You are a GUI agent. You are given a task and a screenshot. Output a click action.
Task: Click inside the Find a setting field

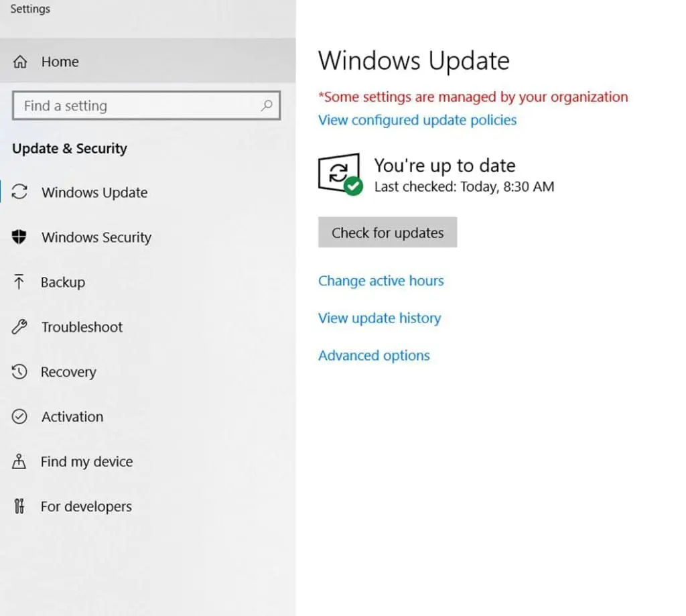pyautogui.click(x=134, y=106)
